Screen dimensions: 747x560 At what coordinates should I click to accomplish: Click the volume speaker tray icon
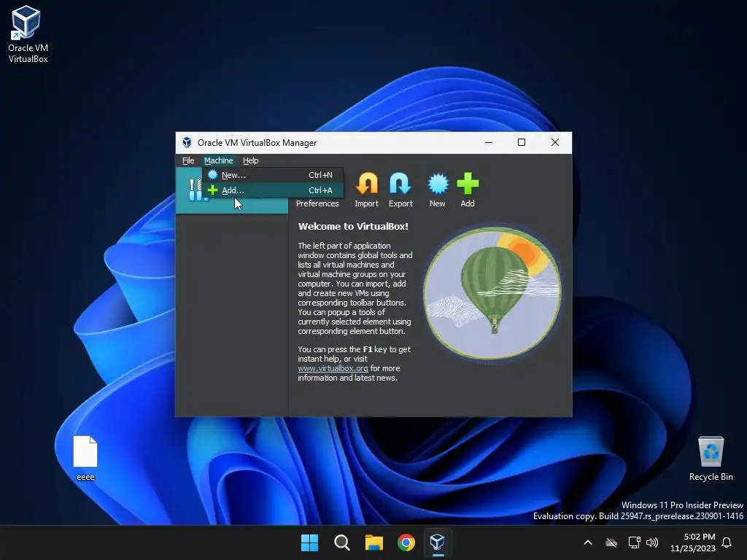click(x=652, y=542)
